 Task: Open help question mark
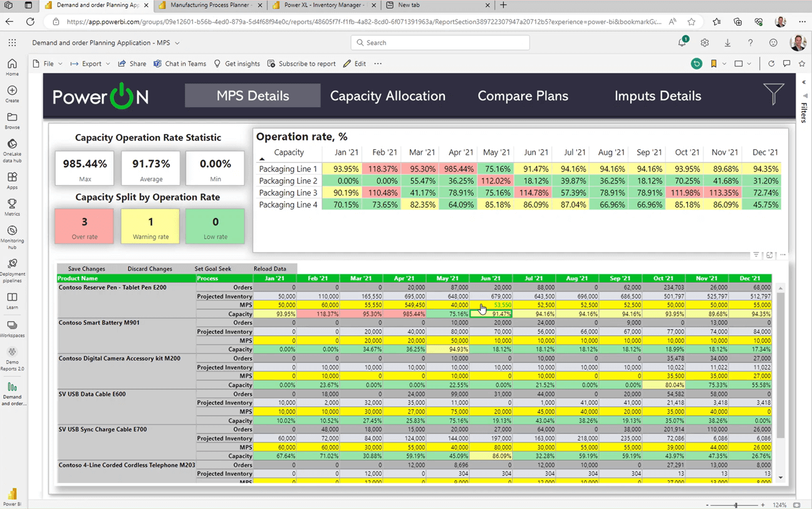750,43
